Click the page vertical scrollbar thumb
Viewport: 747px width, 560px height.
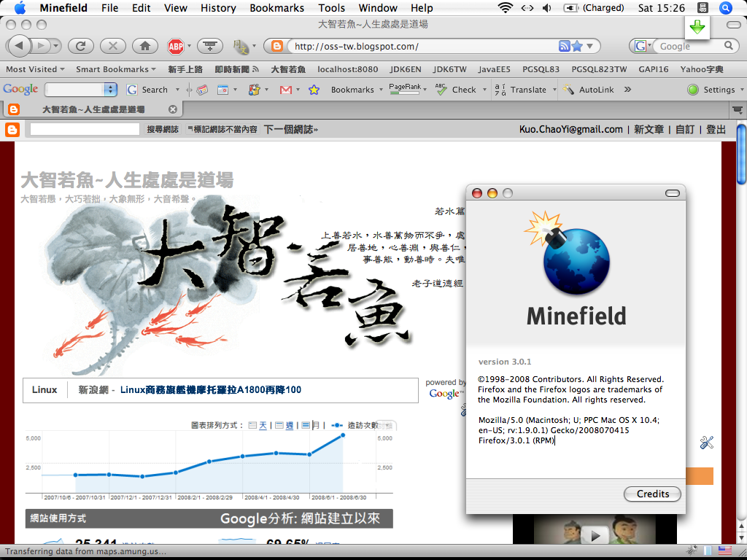pos(741,154)
